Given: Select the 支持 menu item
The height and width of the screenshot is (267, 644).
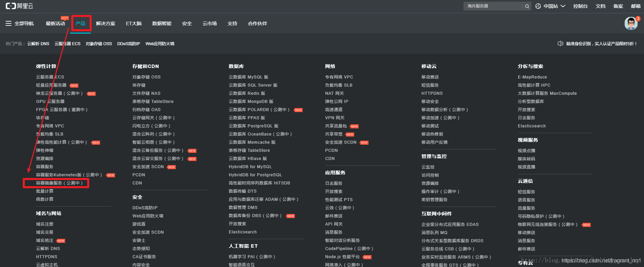Looking at the screenshot, I should click(232, 23).
